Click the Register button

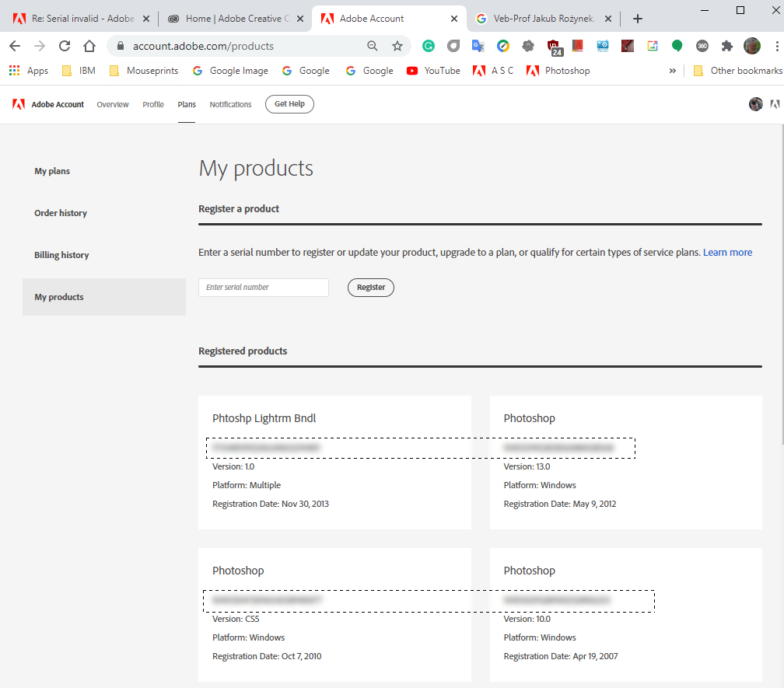pos(370,288)
